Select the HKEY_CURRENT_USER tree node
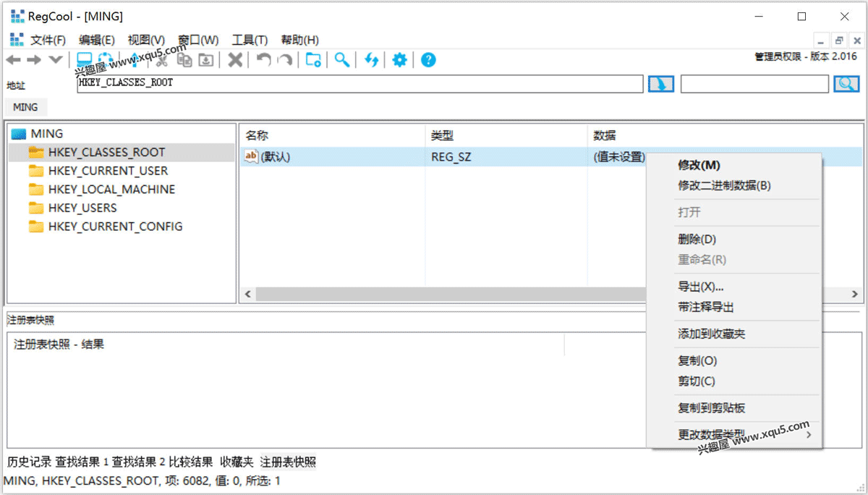 coord(108,171)
